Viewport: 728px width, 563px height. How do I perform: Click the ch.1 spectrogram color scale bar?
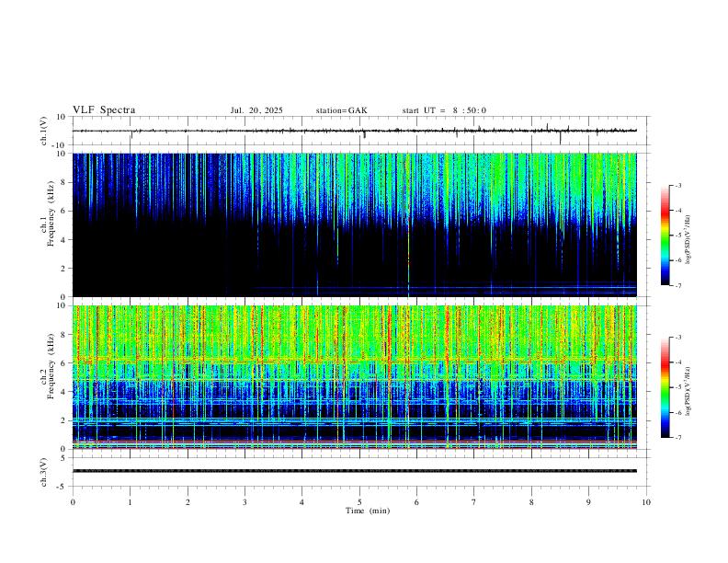coord(665,236)
